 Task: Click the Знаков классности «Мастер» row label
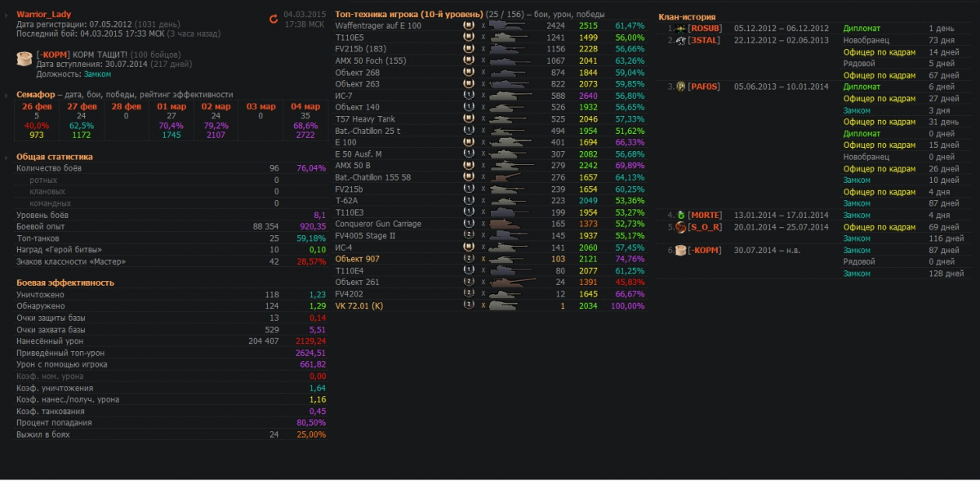click(71, 261)
